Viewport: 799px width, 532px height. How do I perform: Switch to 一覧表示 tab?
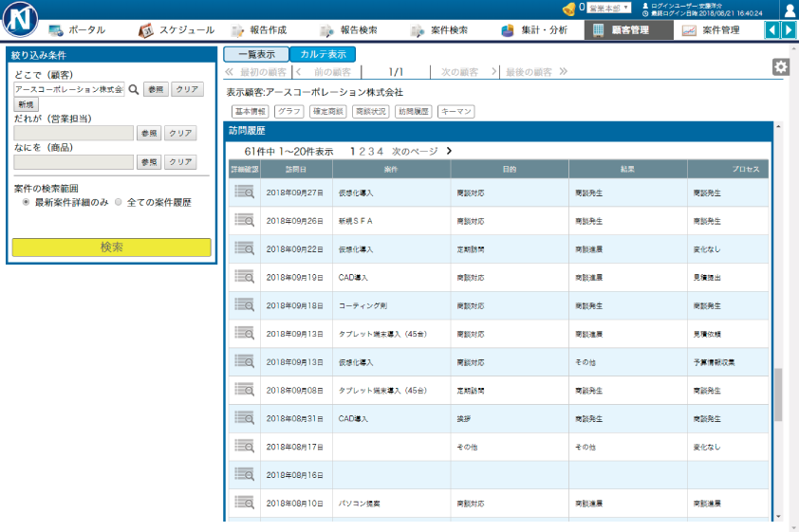point(256,54)
